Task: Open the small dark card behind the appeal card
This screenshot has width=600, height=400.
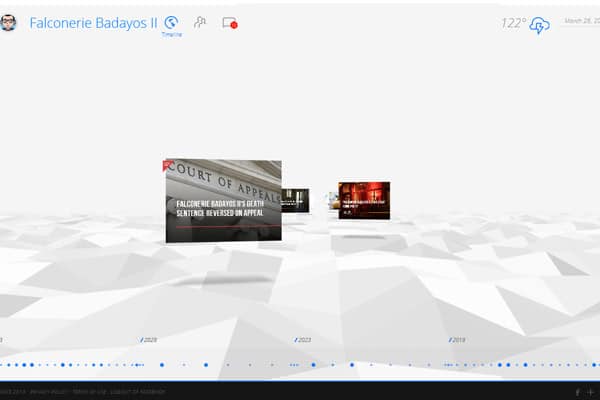Action: coord(295,200)
